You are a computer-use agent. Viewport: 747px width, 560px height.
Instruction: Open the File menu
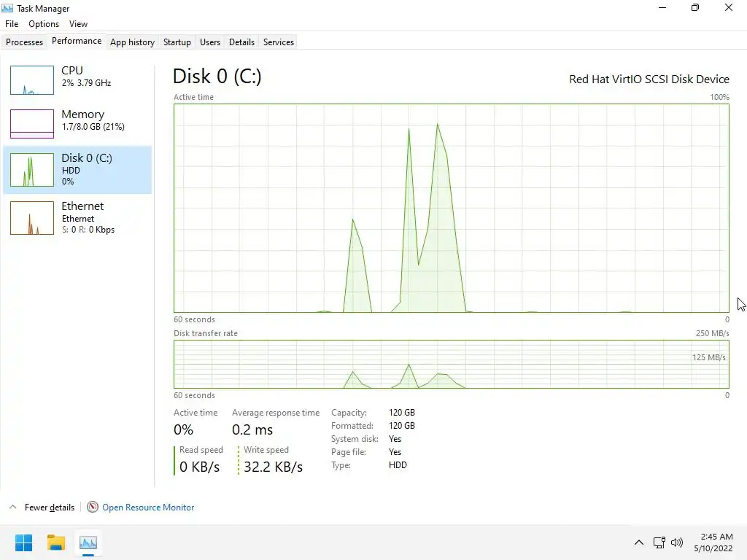[x=12, y=24]
